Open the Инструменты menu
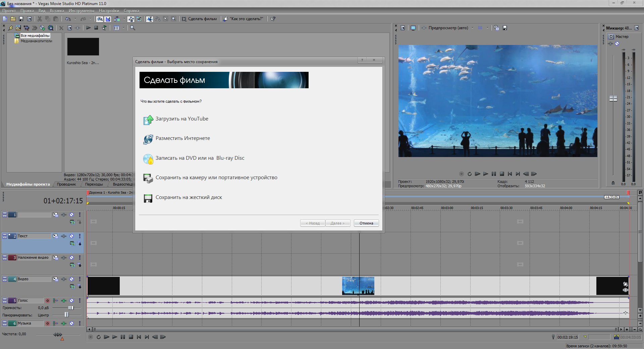 [82, 11]
